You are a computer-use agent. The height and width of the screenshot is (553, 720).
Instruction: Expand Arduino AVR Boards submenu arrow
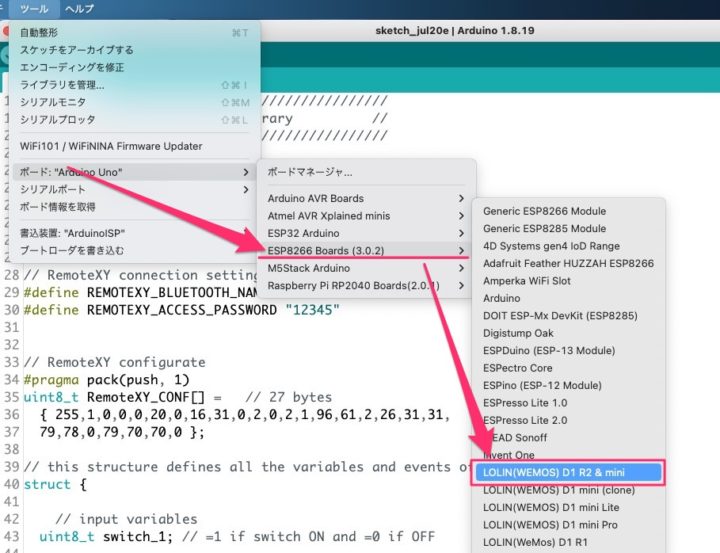pos(460,198)
